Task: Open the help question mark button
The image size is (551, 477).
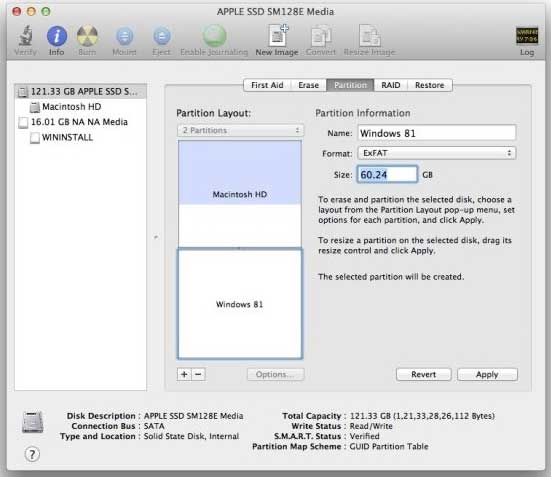Action: click(x=32, y=454)
